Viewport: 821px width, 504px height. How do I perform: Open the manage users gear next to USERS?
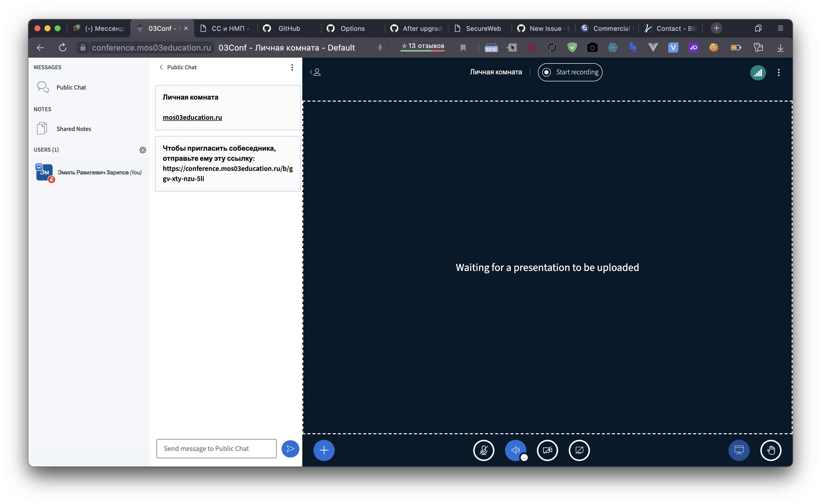(143, 150)
